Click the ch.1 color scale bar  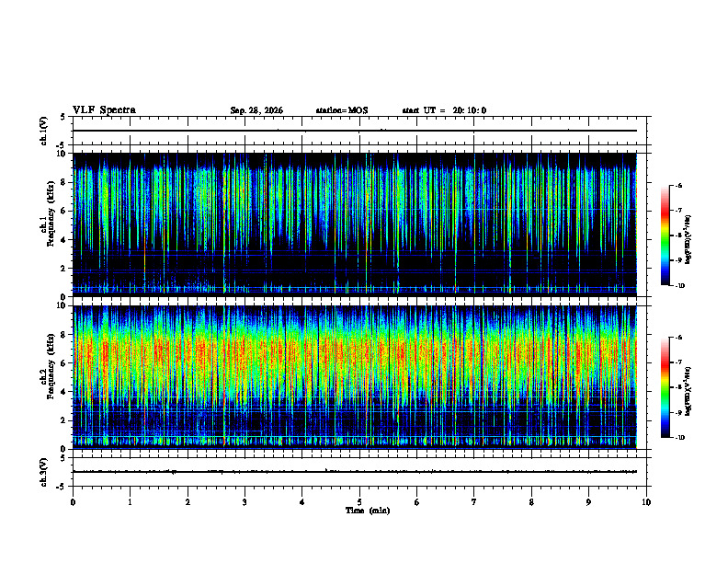pyautogui.click(x=665, y=236)
